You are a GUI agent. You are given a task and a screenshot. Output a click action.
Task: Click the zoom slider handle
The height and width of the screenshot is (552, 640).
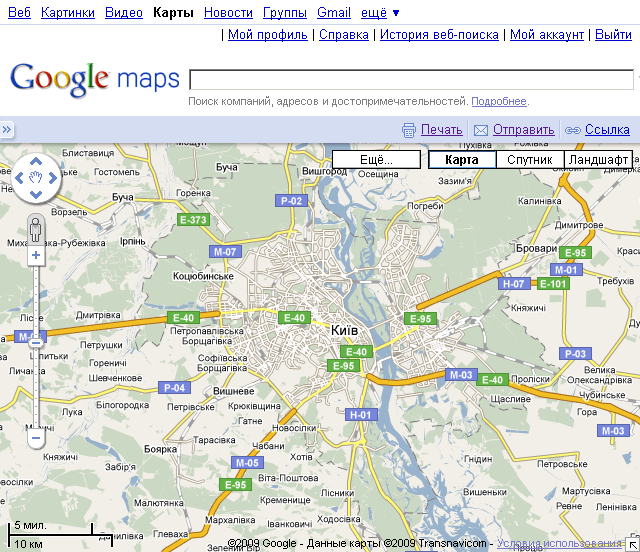36,342
